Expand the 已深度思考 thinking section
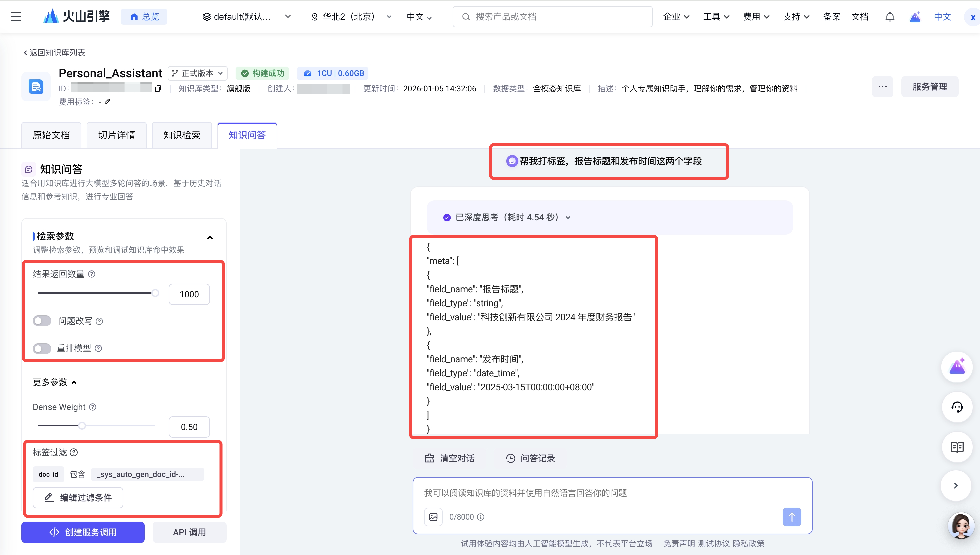The image size is (980, 555). pyautogui.click(x=568, y=218)
